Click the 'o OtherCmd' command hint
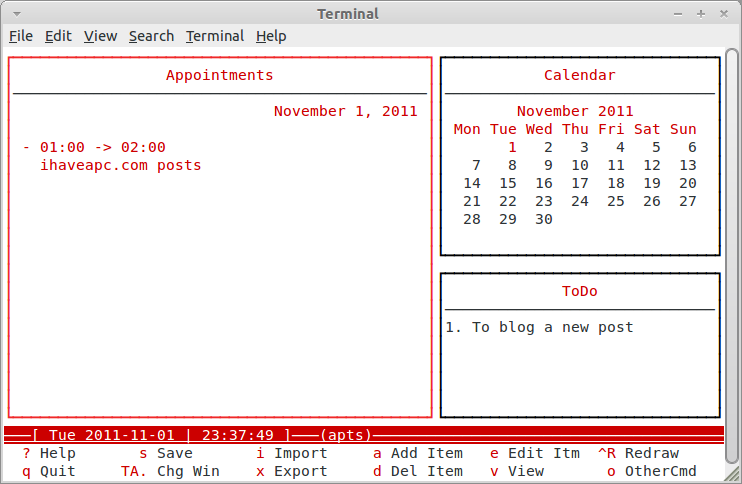Screen dimensions: 742x484 652,471
